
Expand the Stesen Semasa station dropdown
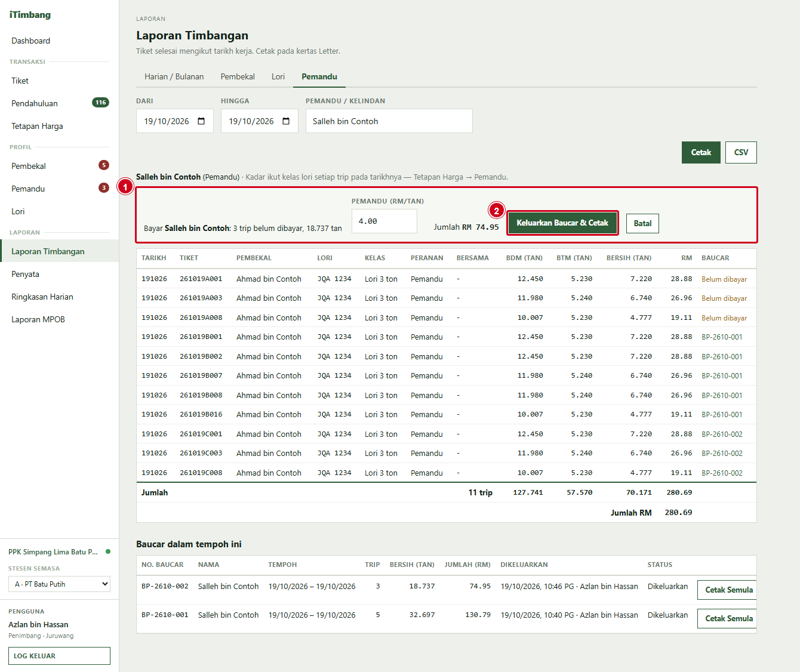coord(59,584)
